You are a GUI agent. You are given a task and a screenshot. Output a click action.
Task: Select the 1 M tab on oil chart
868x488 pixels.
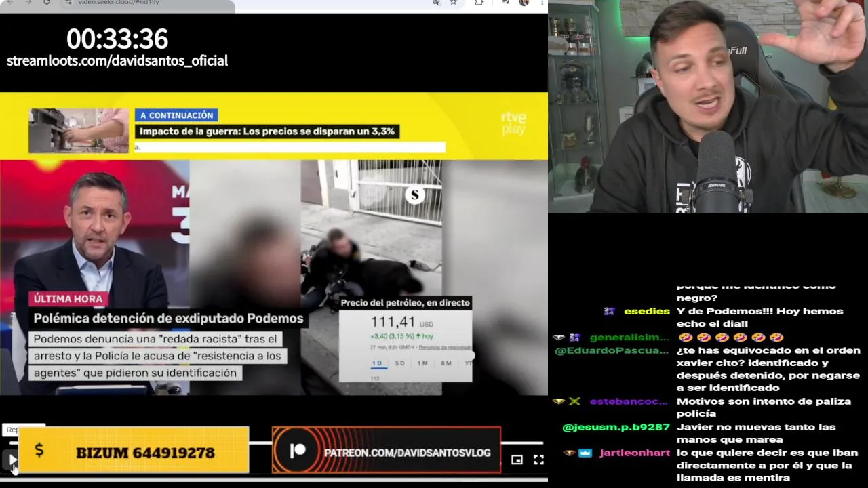[422, 363]
